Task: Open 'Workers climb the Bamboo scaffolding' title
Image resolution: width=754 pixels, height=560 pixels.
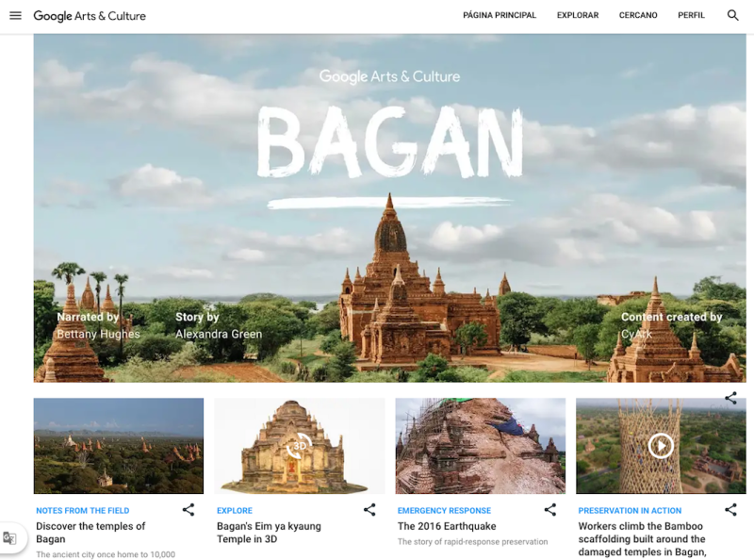Action: click(x=642, y=539)
